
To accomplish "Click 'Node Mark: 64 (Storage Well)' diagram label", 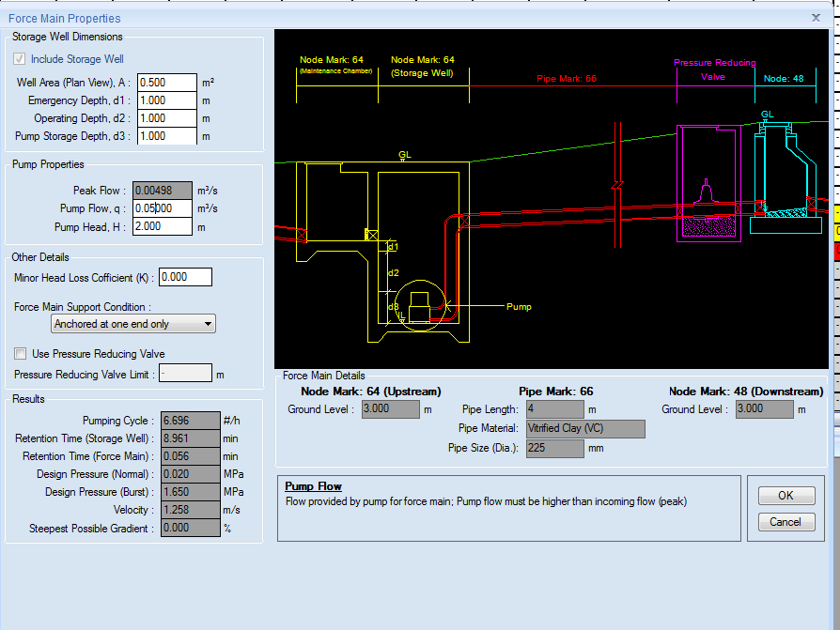I will [x=422, y=67].
